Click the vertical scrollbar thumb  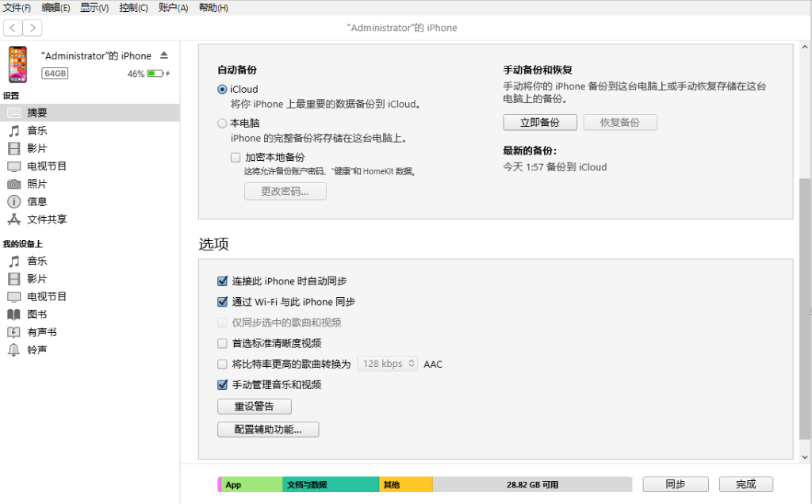[x=805, y=309]
